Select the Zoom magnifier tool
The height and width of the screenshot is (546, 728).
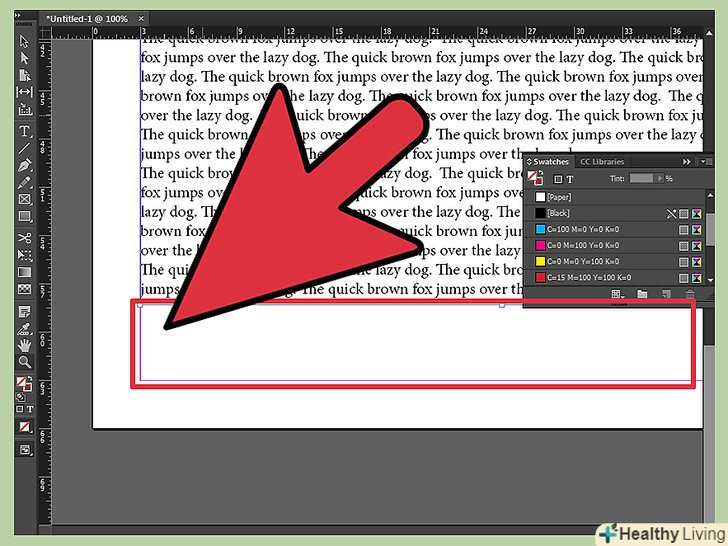click(x=25, y=362)
